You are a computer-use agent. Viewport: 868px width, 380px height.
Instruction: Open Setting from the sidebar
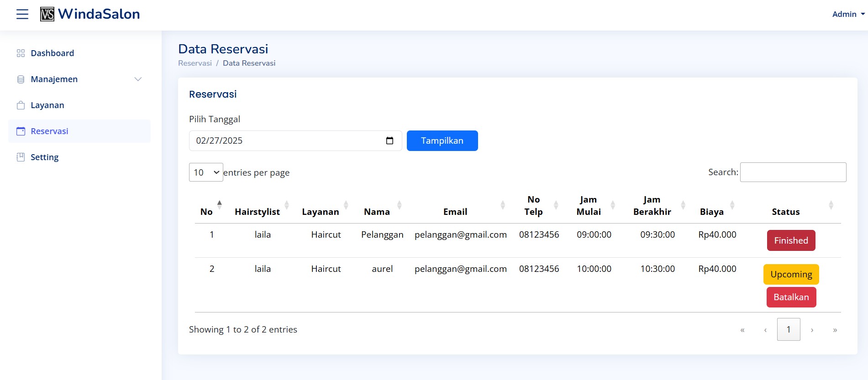(x=79, y=157)
